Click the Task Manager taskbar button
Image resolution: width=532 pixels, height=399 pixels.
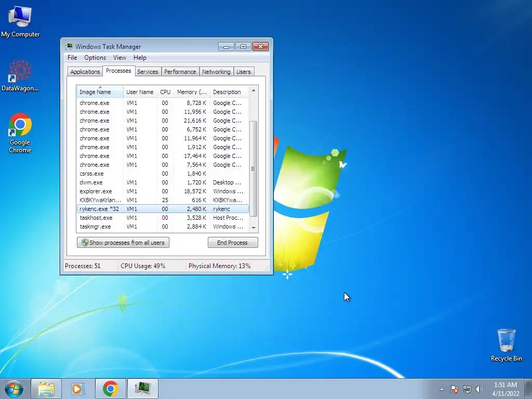(x=143, y=389)
